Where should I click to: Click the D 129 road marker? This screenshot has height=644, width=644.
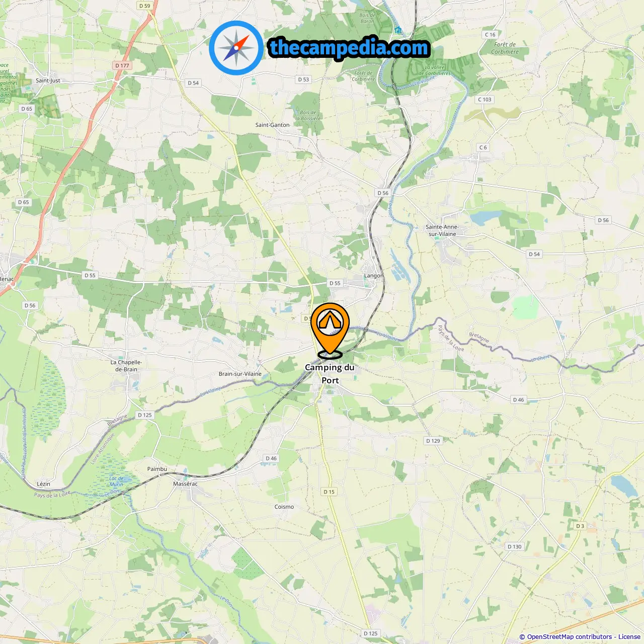click(x=433, y=441)
